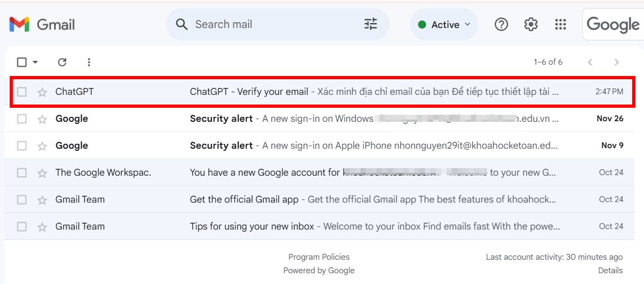Viewport: 644px width, 284px height.
Task: Open select-all dropdown arrow
Action: pyautogui.click(x=36, y=62)
